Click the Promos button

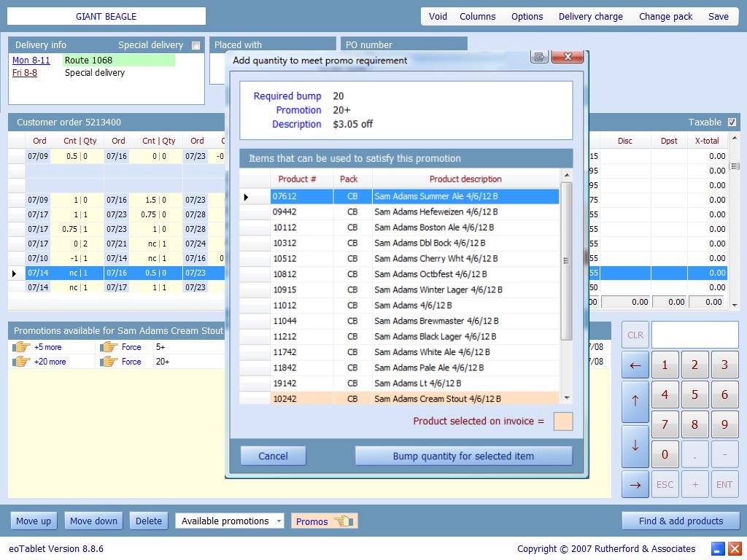[x=325, y=521]
